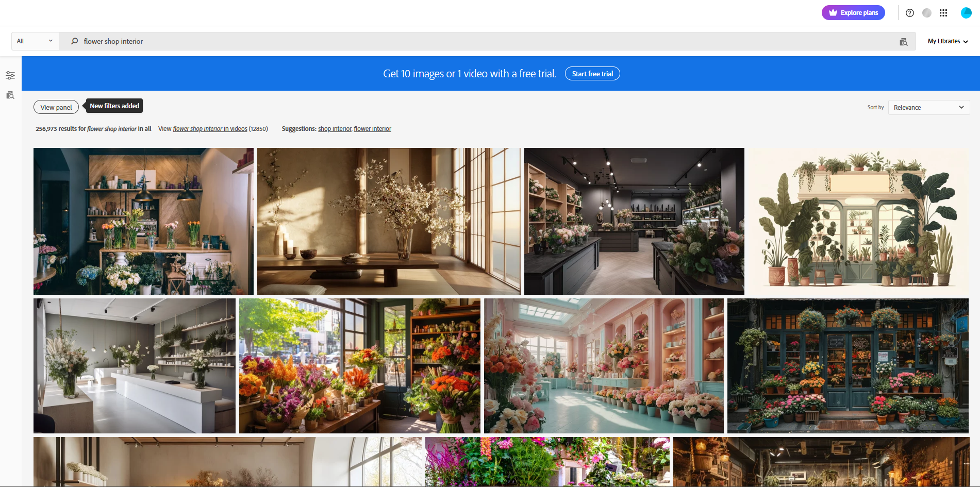Open the Adobe apps grid icon
The image size is (980, 487).
(944, 13)
